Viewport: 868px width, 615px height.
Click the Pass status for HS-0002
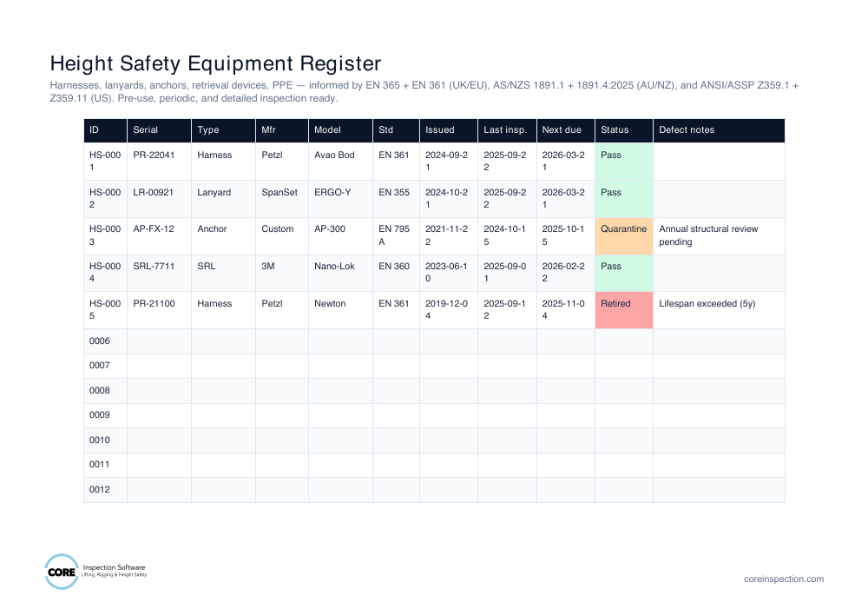(624, 198)
